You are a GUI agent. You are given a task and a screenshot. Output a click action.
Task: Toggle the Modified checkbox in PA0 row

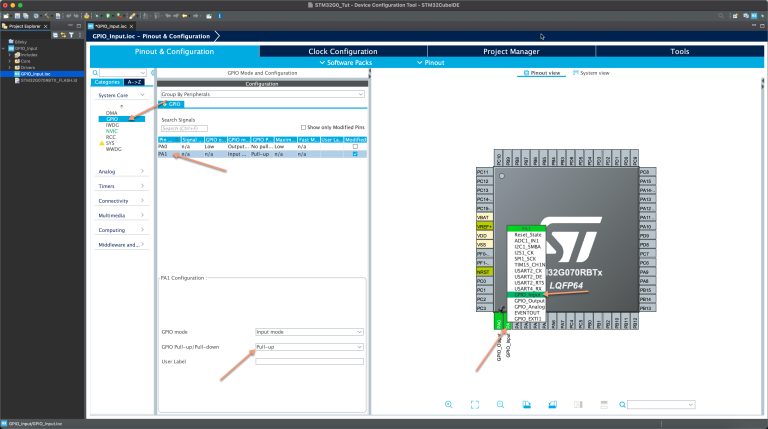pyautogui.click(x=355, y=146)
